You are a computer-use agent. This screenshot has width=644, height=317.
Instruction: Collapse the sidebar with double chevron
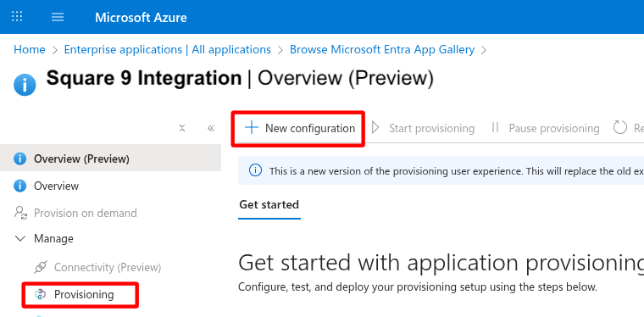[x=211, y=128]
